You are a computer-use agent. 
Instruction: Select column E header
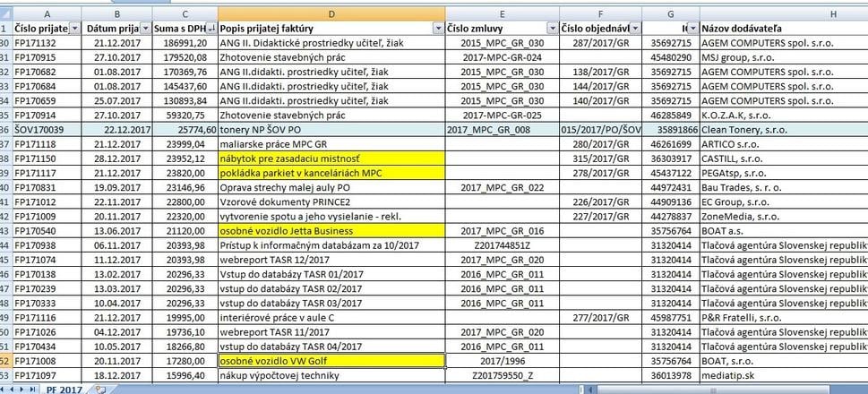[x=502, y=13]
